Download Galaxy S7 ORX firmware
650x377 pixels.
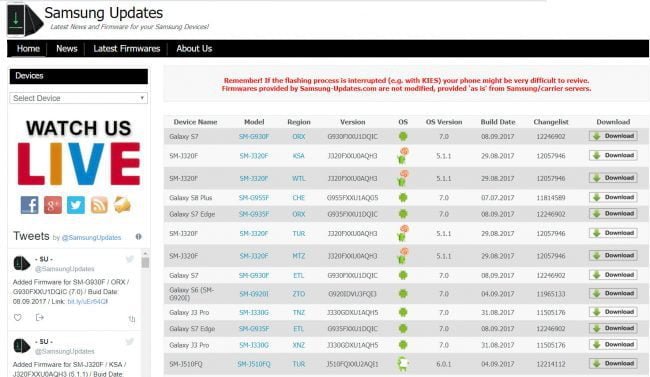coord(613,136)
